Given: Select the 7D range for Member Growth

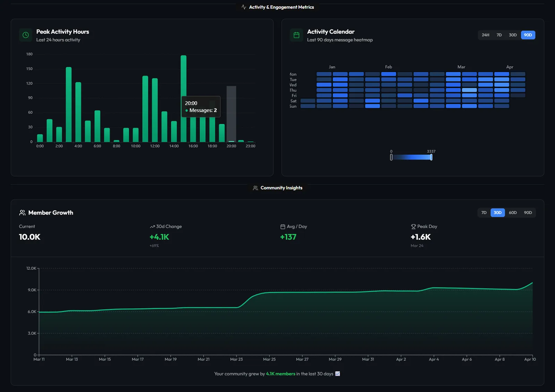Looking at the screenshot, I should point(484,212).
